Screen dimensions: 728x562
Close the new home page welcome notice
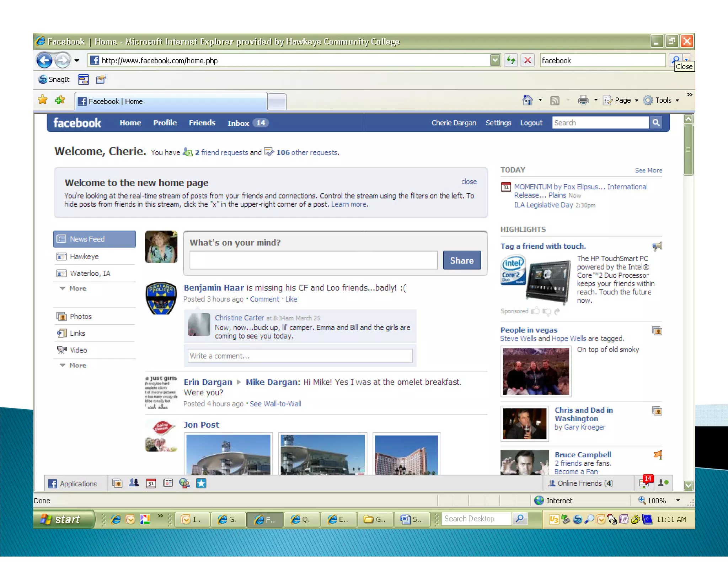(x=469, y=182)
